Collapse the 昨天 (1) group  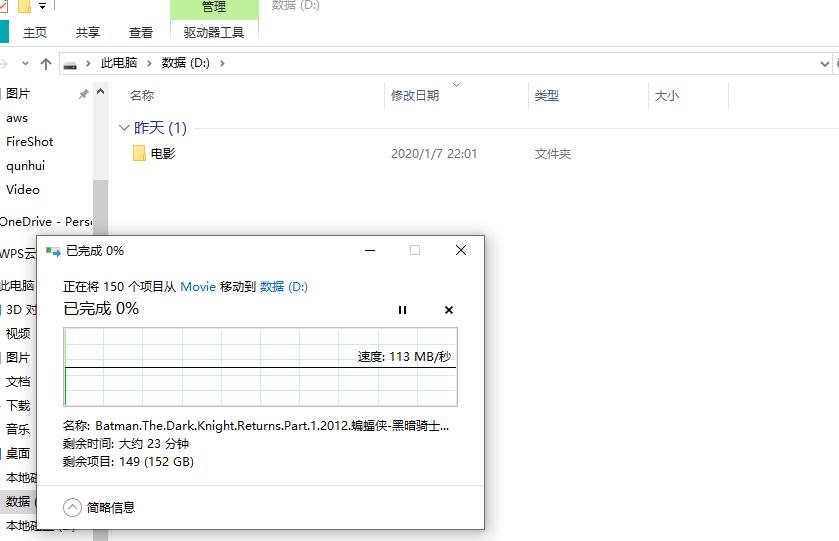pyautogui.click(x=124, y=128)
